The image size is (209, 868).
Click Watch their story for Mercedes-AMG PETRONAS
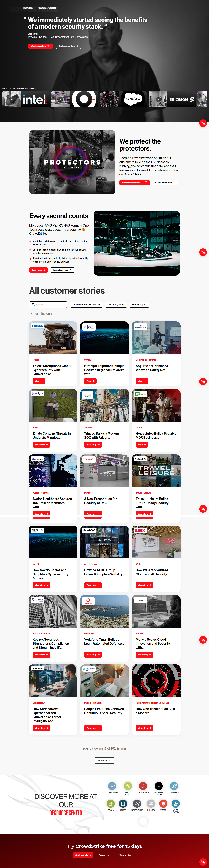click(62, 270)
